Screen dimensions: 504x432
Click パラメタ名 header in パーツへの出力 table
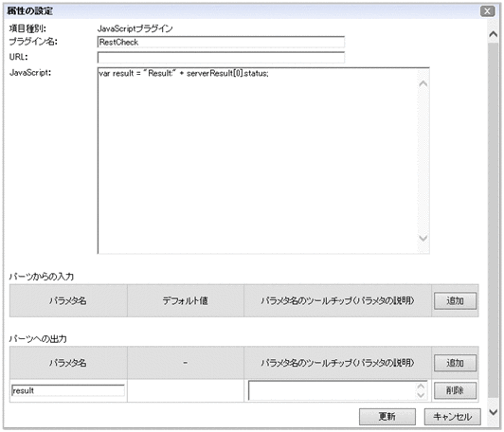pyautogui.click(x=68, y=363)
